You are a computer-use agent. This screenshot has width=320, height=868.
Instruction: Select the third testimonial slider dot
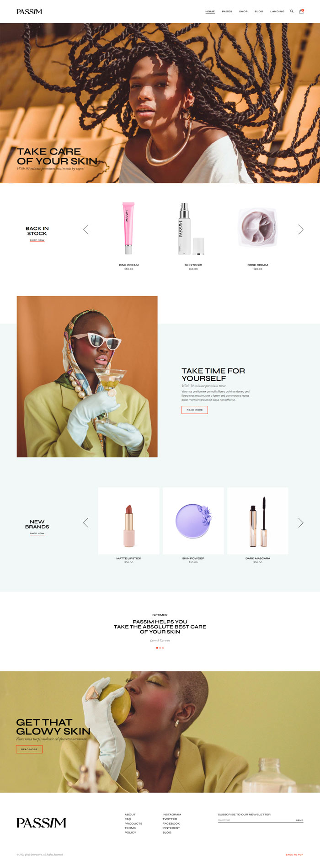[x=163, y=648]
